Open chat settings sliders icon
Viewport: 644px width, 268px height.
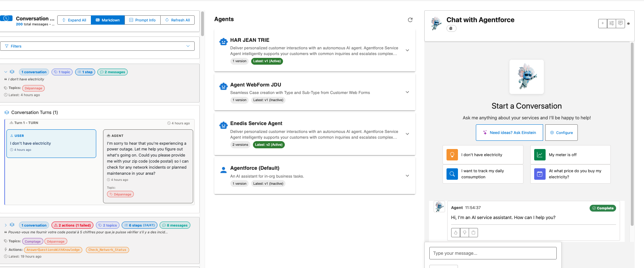tap(611, 24)
